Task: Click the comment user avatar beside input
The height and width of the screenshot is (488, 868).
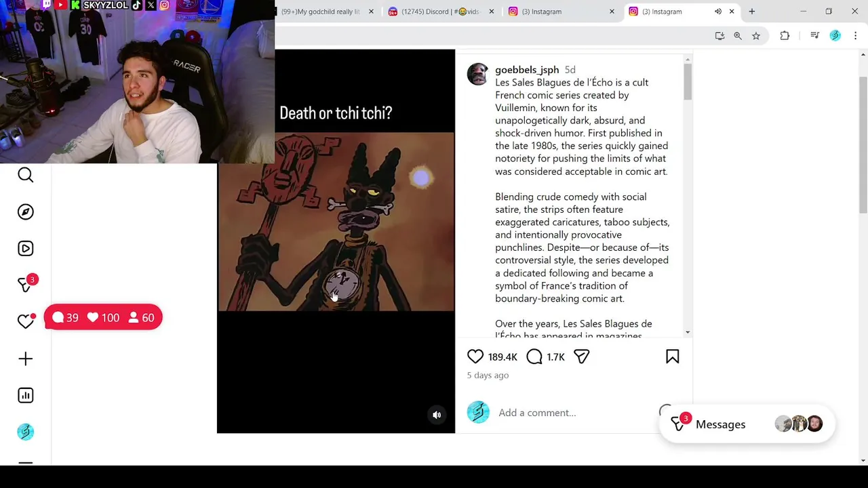Action: click(x=478, y=412)
